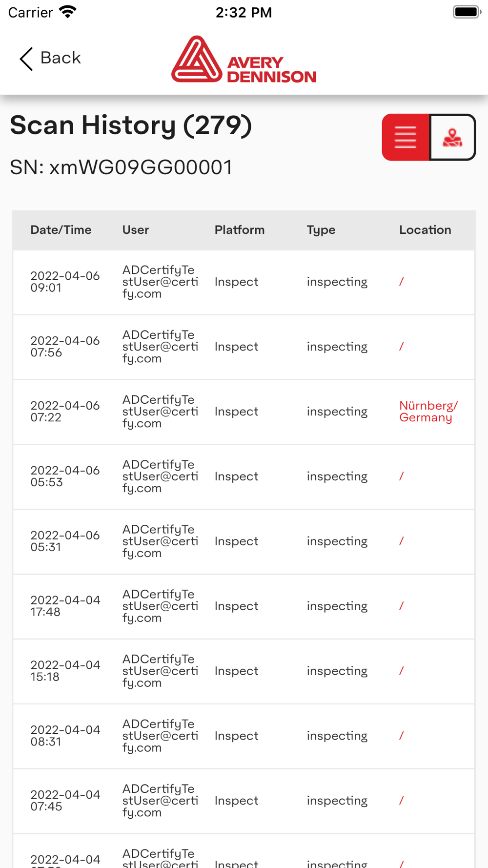Image resolution: width=488 pixels, height=868 pixels.
Task: Switch to list view icon
Action: point(406,137)
